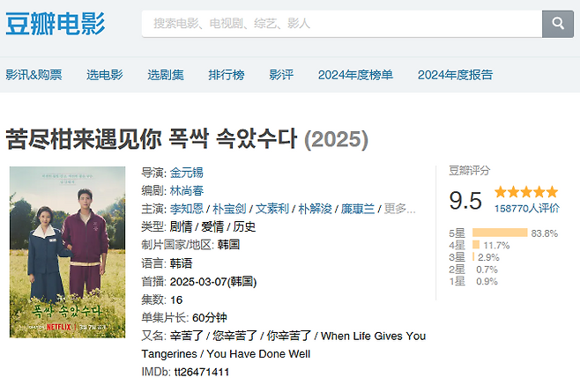Click the IMDb id tt26471411
580x392 pixels.
pyautogui.click(x=202, y=372)
